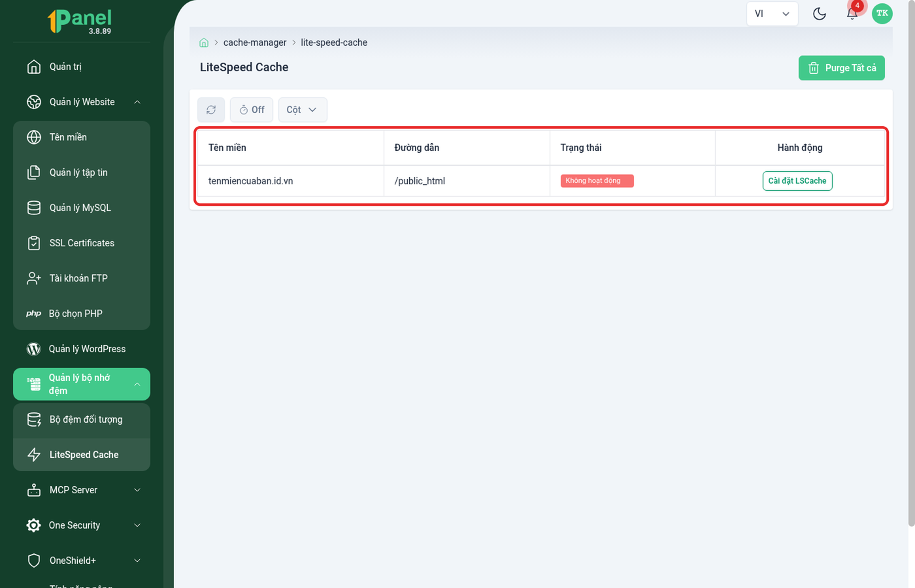Go to home breadcrumb icon
The height and width of the screenshot is (588, 915).
pos(204,42)
